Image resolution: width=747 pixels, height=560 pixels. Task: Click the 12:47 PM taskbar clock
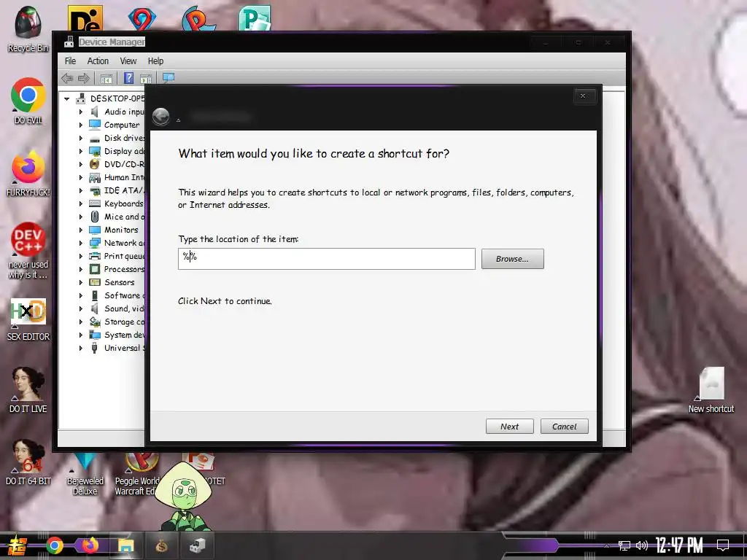pos(679,545)
